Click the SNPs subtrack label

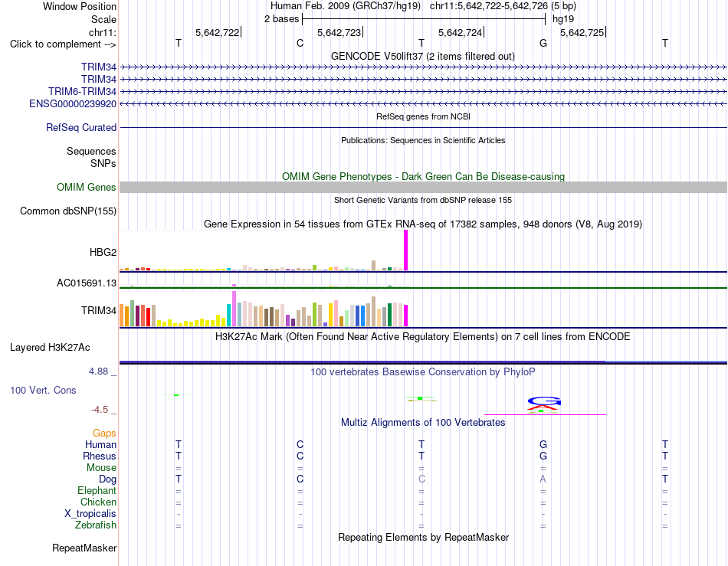coord(103,163)
